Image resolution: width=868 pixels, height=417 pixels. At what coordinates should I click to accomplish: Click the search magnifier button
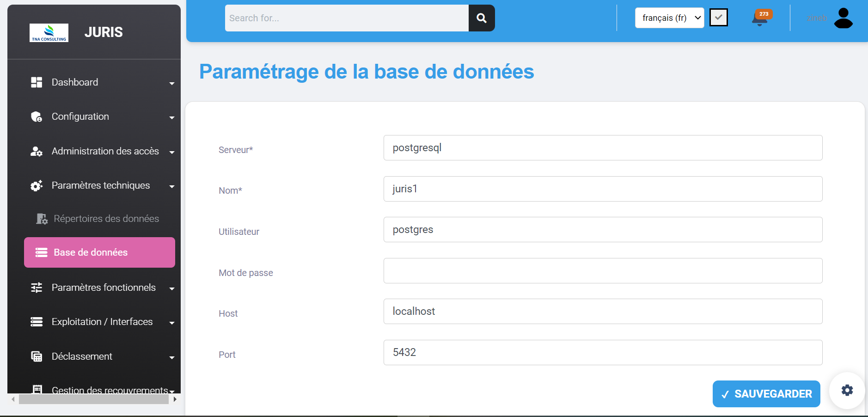(481, 18)
